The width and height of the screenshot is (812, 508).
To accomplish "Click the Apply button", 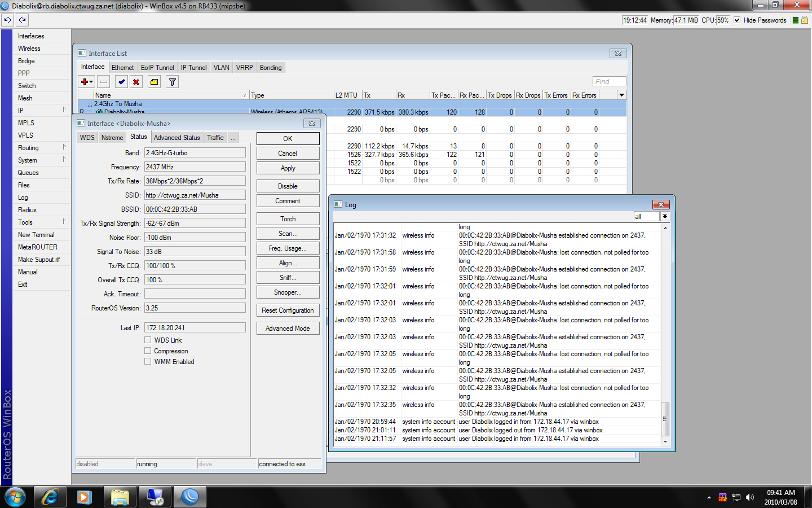I will tap(288, 168).
